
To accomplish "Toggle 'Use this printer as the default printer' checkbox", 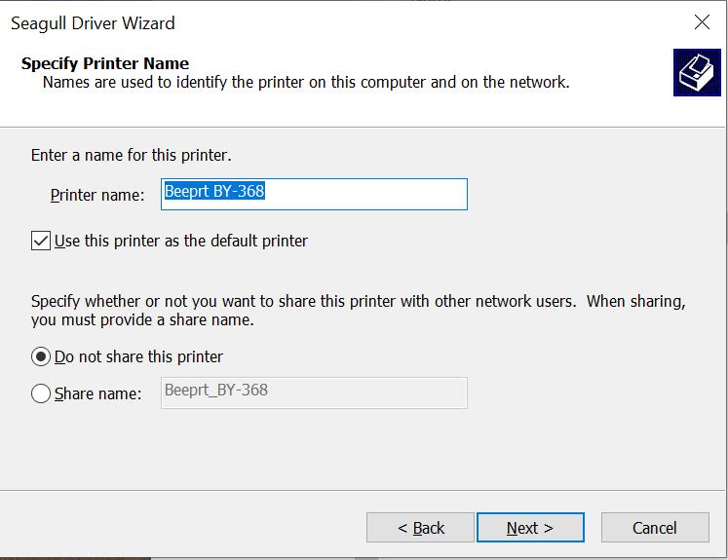I will point(41,242).
